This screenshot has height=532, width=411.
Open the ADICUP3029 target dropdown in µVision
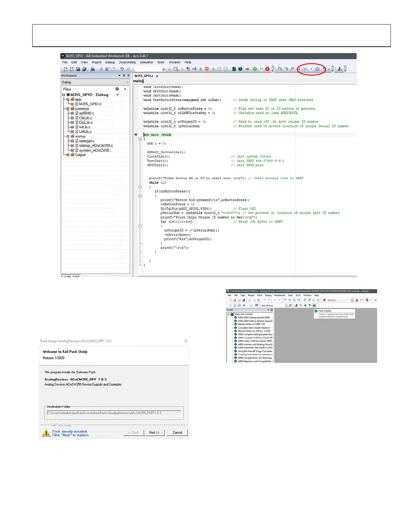point(286,305)
